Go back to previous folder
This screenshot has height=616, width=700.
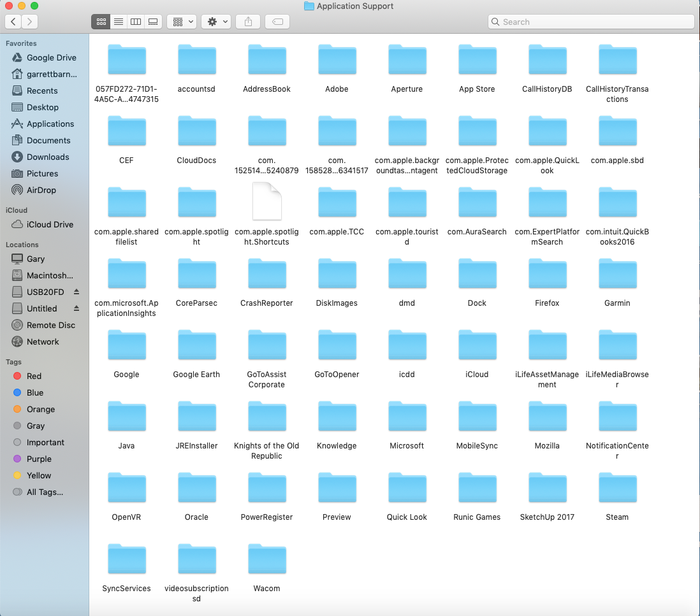pyautogui.click(x=13, y=22)
